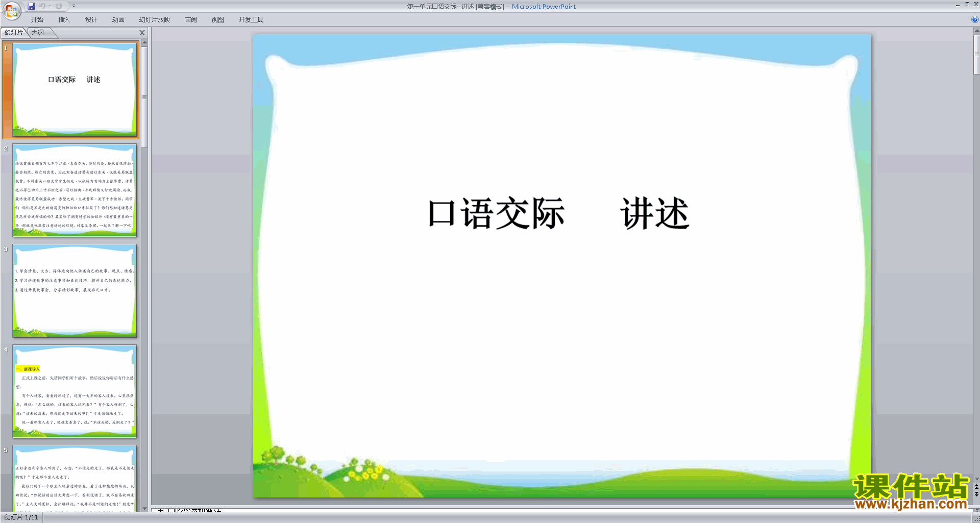Screen dimensions: 980x523
Task: Click the thumbnail pane scrollbar thumb
Action: 144,97
